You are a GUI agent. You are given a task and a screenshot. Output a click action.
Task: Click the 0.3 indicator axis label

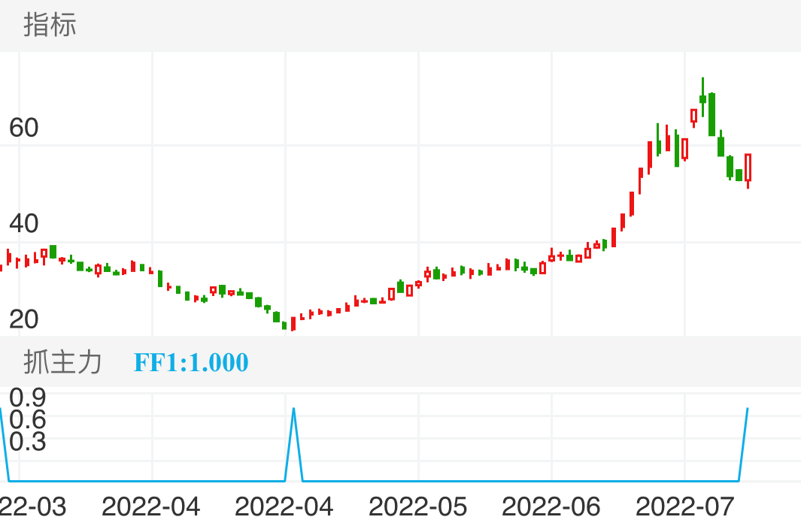click(28, 442)
